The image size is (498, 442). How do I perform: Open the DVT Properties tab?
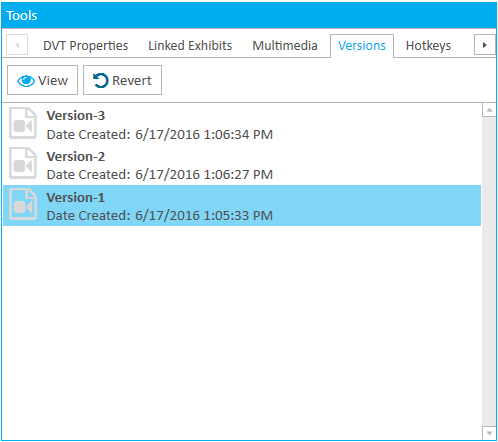pos(86,46)
